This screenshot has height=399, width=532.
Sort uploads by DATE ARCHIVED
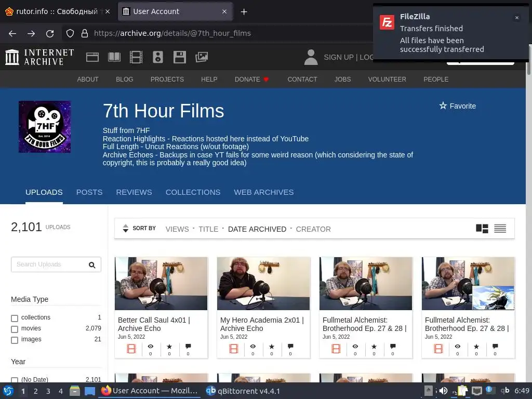257,229
